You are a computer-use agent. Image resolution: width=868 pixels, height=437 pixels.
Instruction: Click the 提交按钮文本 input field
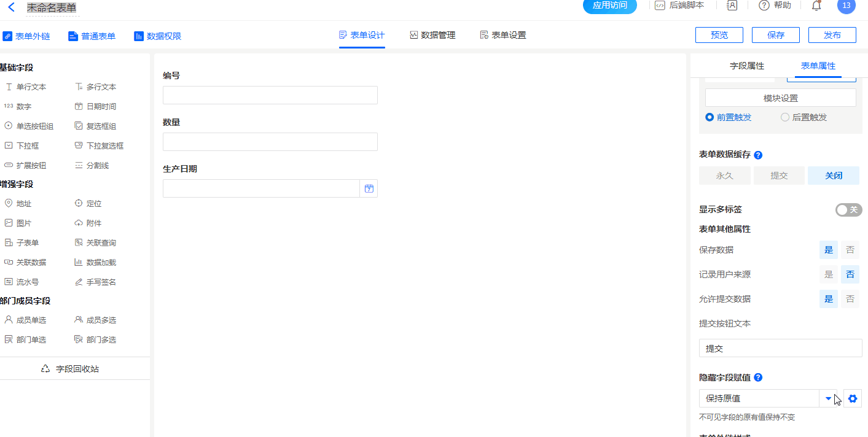[780, 348]
